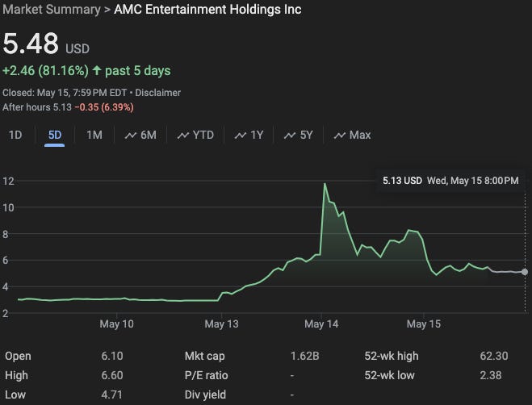532x405 pixels.
Task: Select the 5D time range tab
Action: 55,135
